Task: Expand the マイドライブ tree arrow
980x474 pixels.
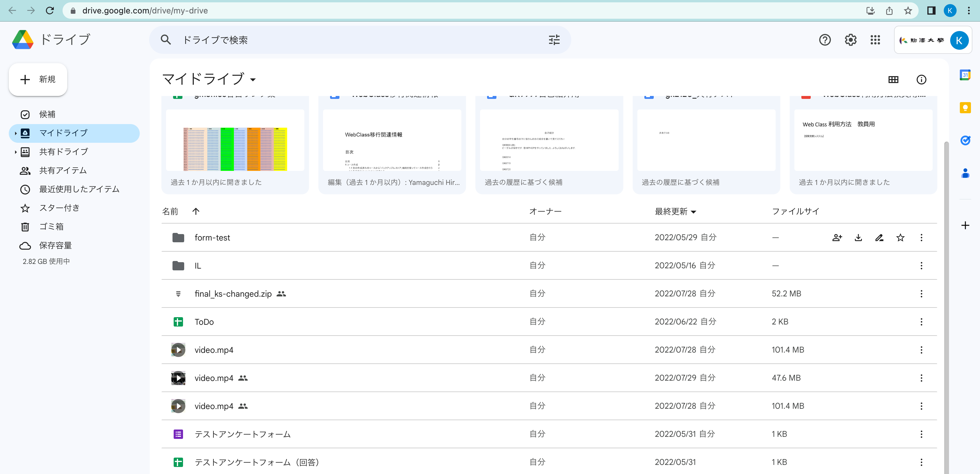Action: (15, 133)
